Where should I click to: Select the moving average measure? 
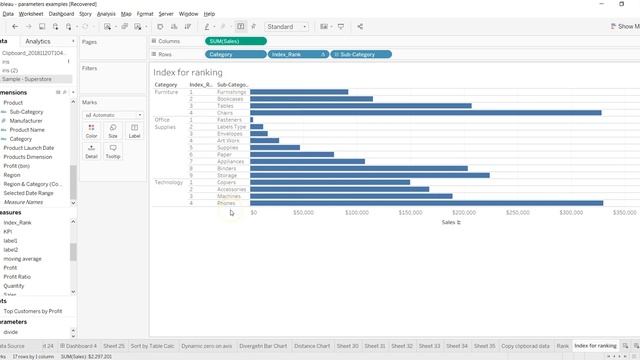click(x=22, y=259)
